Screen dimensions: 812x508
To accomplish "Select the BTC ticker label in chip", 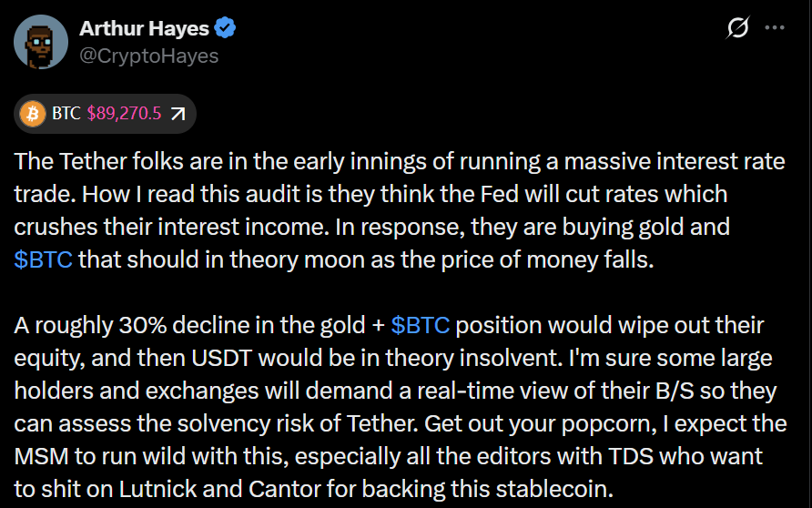I will [66, 114].
